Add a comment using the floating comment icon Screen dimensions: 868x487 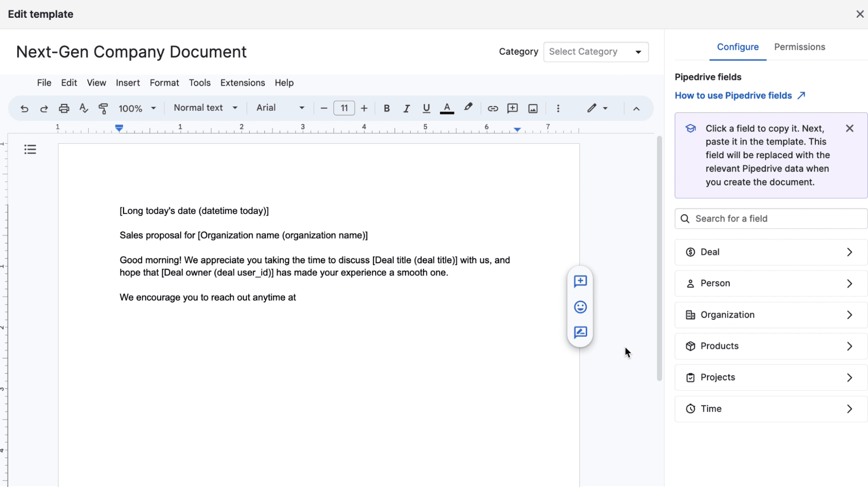point(580,281)
